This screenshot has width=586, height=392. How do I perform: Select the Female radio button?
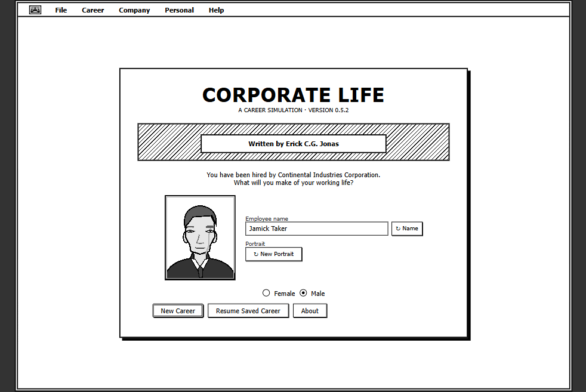tap(266, 293)
